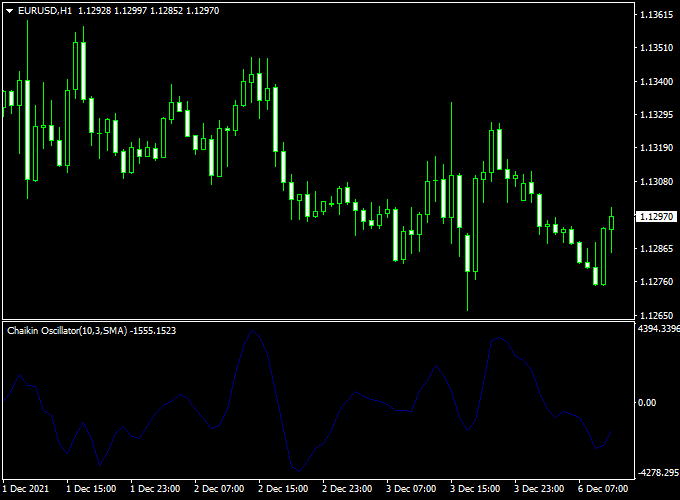Click the 1.12650 price scale label
The width and height of the screenshot is (680, 500).
coord(657,316)
